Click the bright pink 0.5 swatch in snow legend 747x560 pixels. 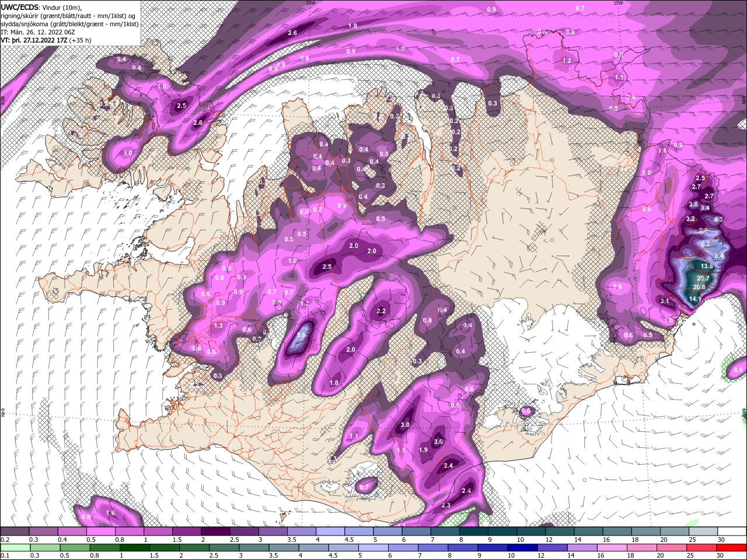click(x=100, y=531)
